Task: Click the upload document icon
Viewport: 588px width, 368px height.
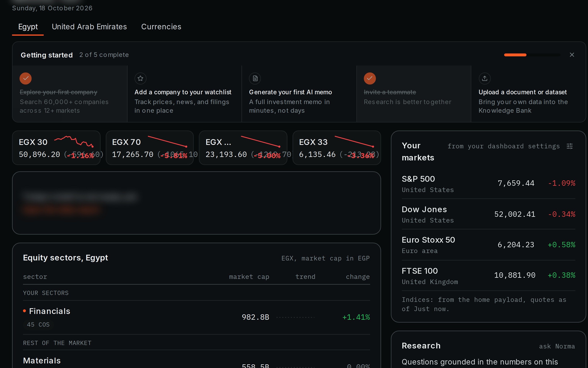Action: 485,78
